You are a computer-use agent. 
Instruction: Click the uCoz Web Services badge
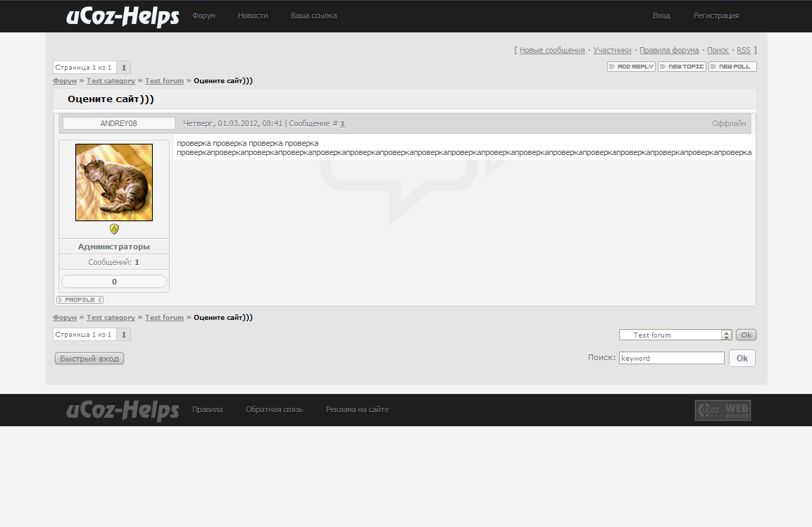click(723, 410)
